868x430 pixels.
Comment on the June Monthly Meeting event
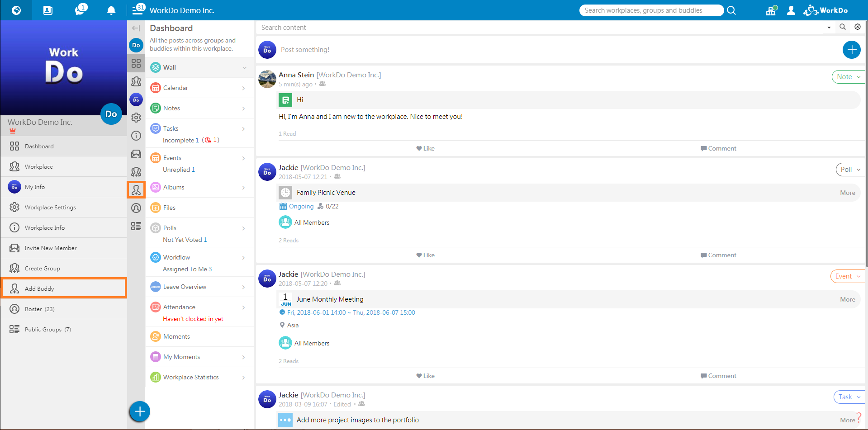coord(718,376)
